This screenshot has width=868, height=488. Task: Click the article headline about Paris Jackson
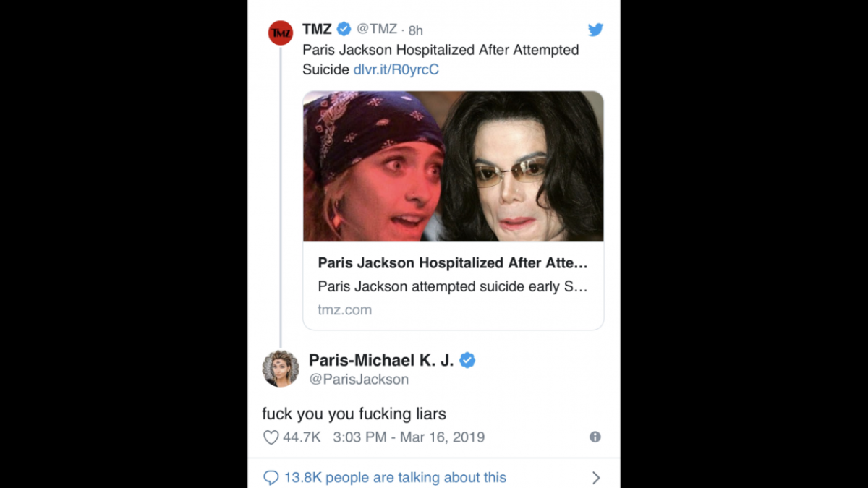pos(452,262)
